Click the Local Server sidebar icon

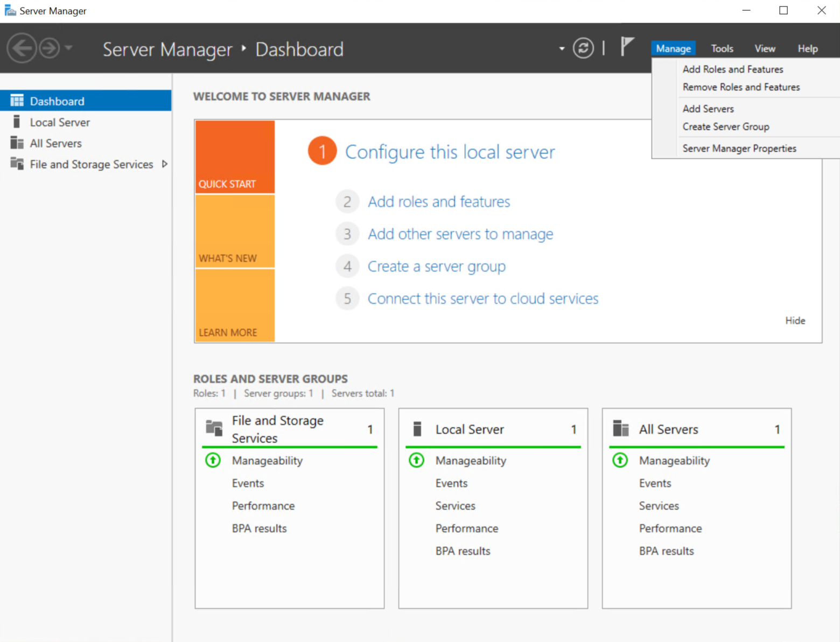click(17, 122)
